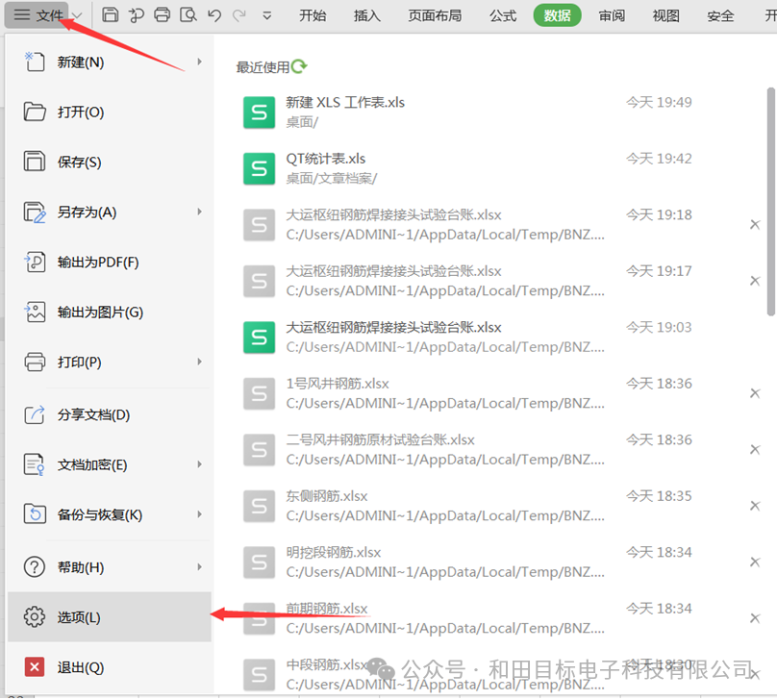The height and width of the screenshot is (700, 777).
Task: Select 备份与恢复(K) menu entry
Action: pos(109,515)
